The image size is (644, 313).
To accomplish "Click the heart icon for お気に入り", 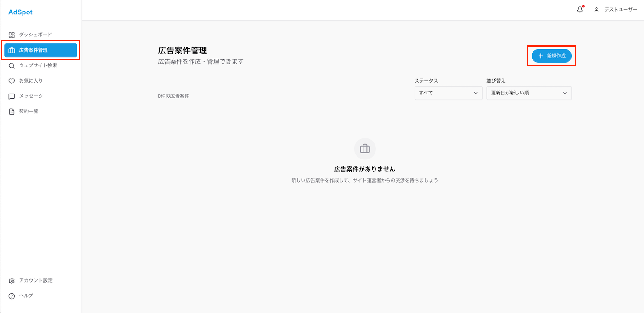I will [12, 81].
